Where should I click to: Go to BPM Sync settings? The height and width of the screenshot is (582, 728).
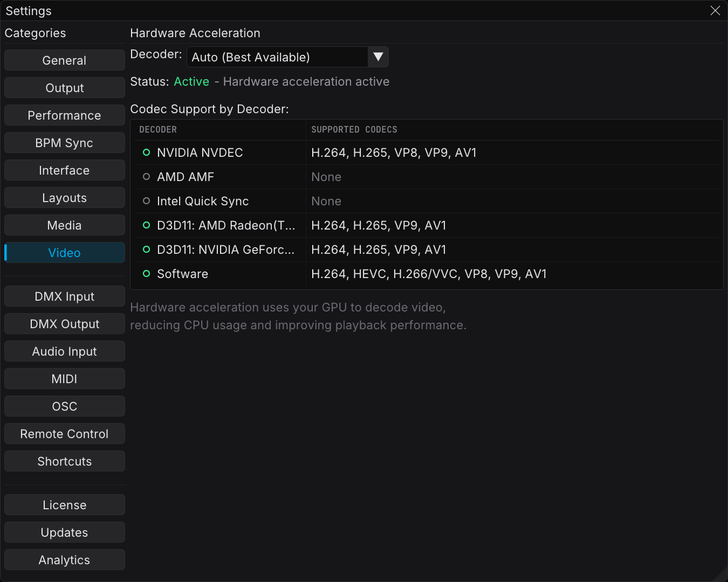click(x=65, y=143)
